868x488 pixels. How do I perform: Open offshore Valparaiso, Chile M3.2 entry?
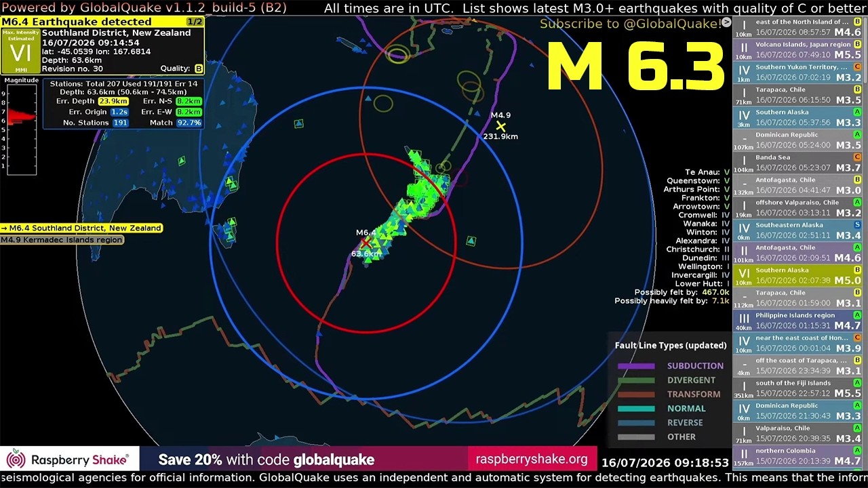coord(798,208)
